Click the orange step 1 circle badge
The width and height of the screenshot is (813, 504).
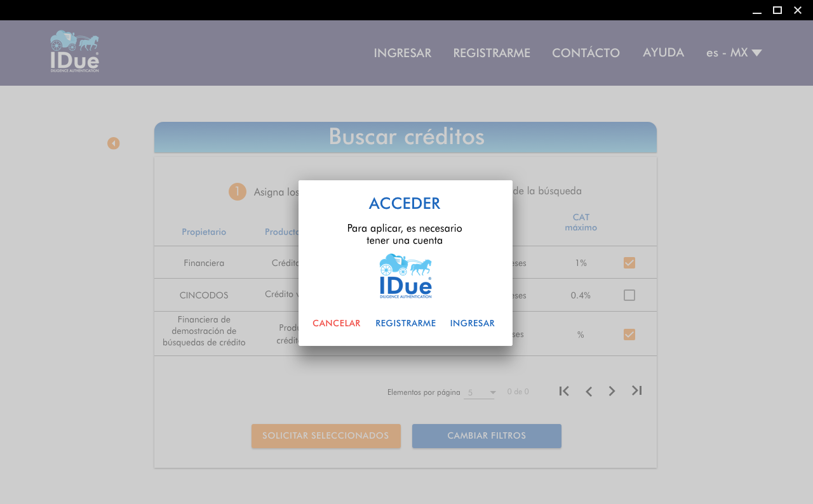tap(238, 192)
